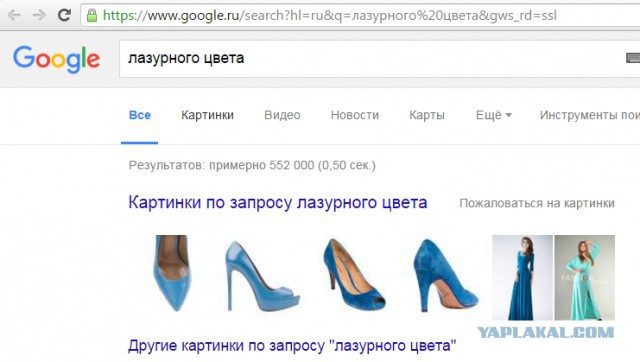This screenshot has width=640, height=362.
Task: Reload the page with refresh icon
Action: click(64, 15)
